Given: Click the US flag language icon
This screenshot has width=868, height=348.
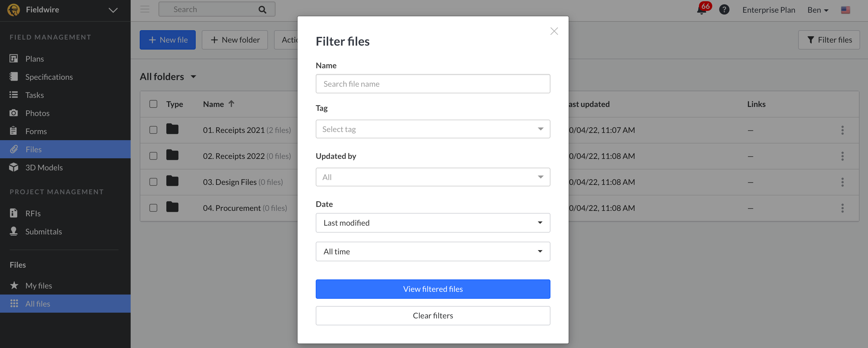Looking at the screenshot, I should (x=845, y=10).
